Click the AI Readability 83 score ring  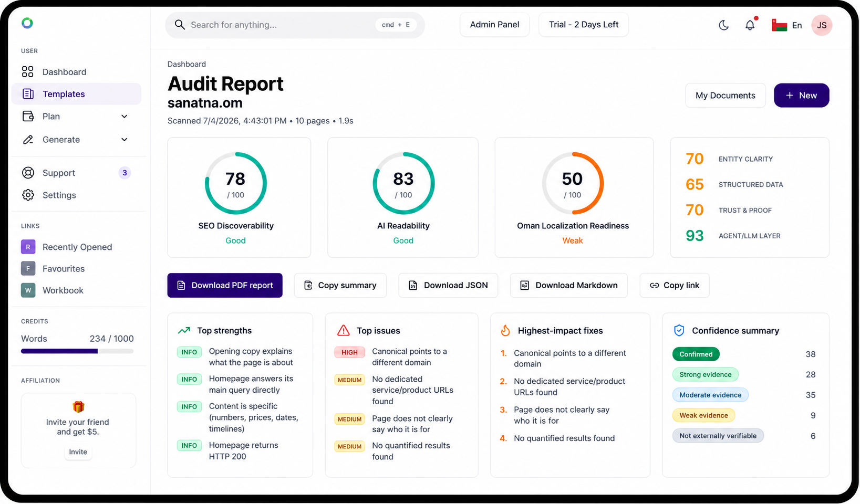pyautogui.click(x=403, y=183)
